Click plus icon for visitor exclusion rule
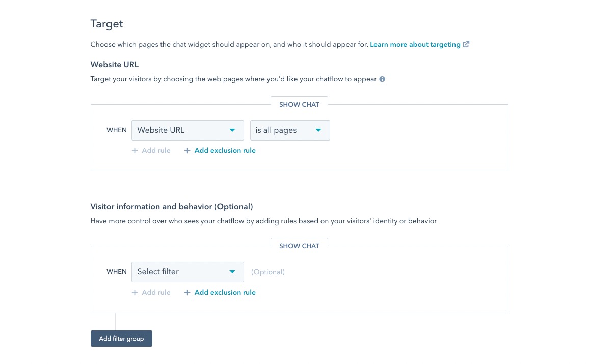 (187, 293)
